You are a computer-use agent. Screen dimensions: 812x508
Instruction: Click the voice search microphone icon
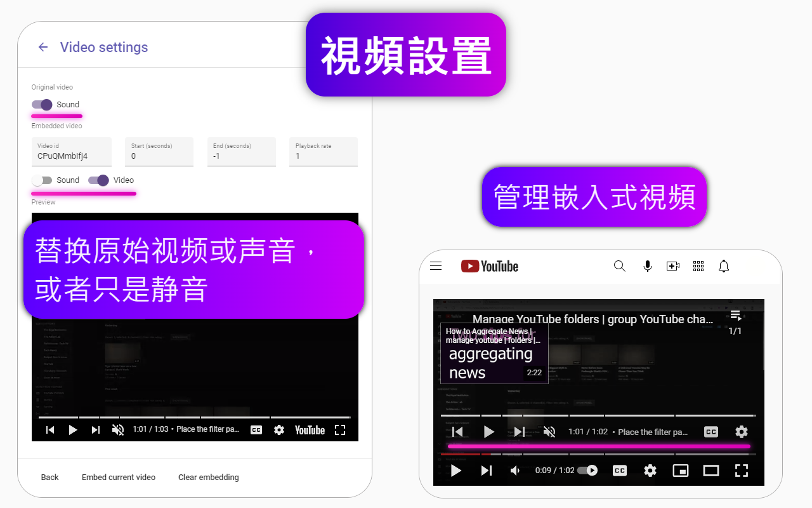[648, 266]
